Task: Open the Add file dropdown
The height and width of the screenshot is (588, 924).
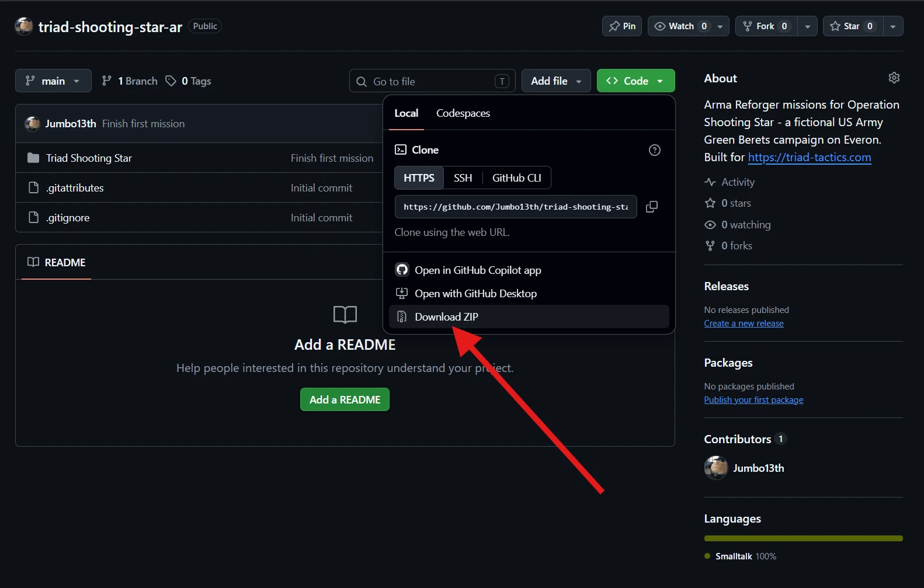Action: (556, 81)
